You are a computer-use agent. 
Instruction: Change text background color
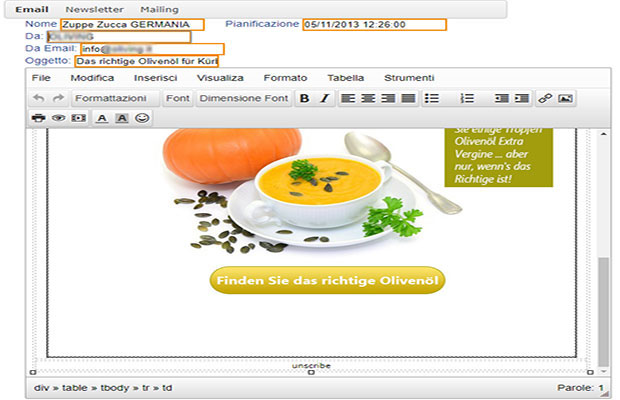coord(122,118)
